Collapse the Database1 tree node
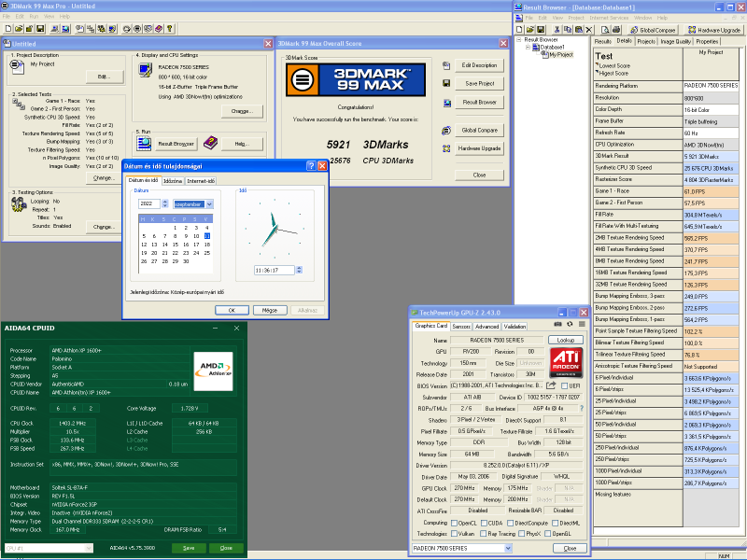Viewport: 747px width, 560px height. coord(528,48)
